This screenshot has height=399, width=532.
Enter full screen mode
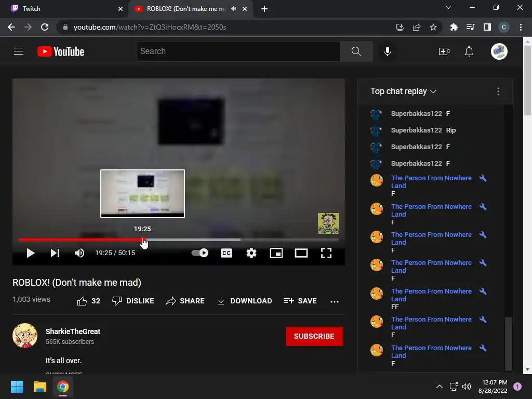(x=326, y=253)
